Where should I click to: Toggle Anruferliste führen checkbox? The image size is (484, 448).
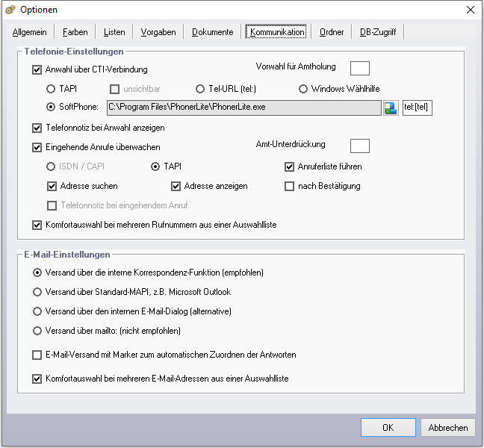click(290, 167)
